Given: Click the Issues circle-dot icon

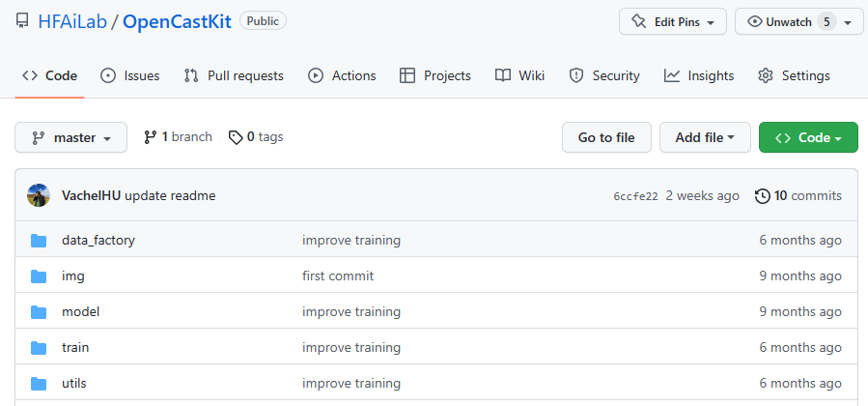Looking at the screenshot, I should pyautogui.click(x=108, y=75).
